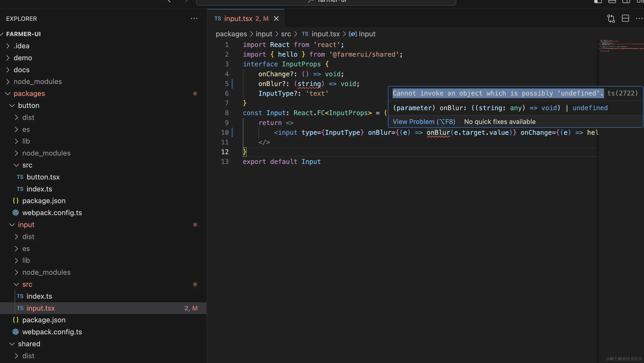
Task: Select input.tsx row in explorer tree
Action: [x=103, y=308]
